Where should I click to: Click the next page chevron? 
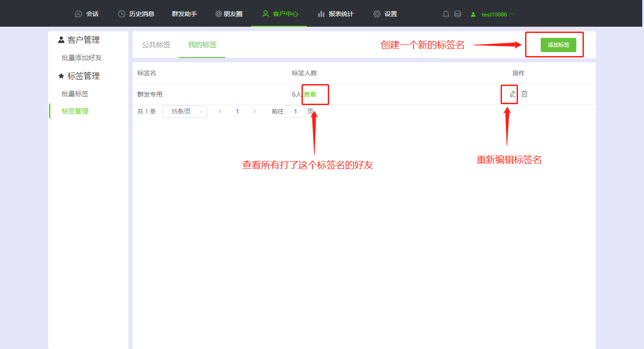tap(254, 111)
